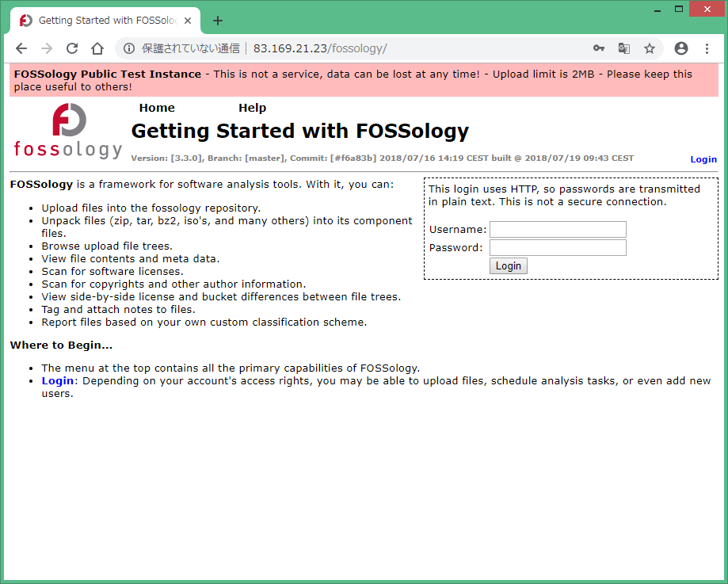Open the Help menu item
Screen dimensions: 728x584
252,108
